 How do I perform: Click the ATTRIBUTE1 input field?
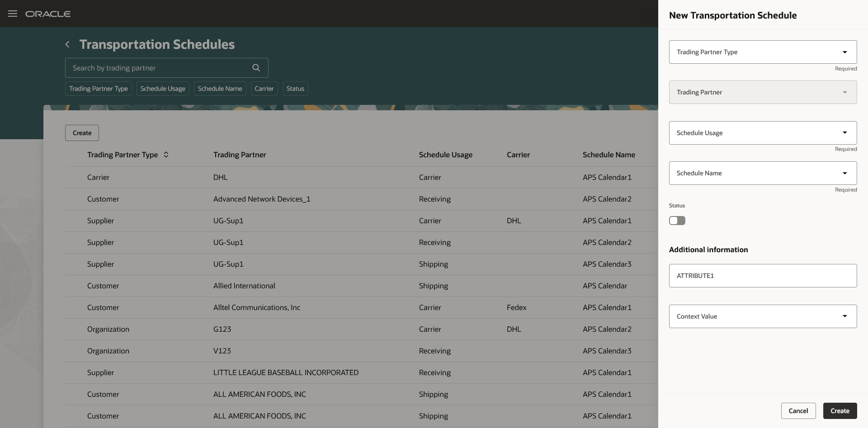(762, 275)
